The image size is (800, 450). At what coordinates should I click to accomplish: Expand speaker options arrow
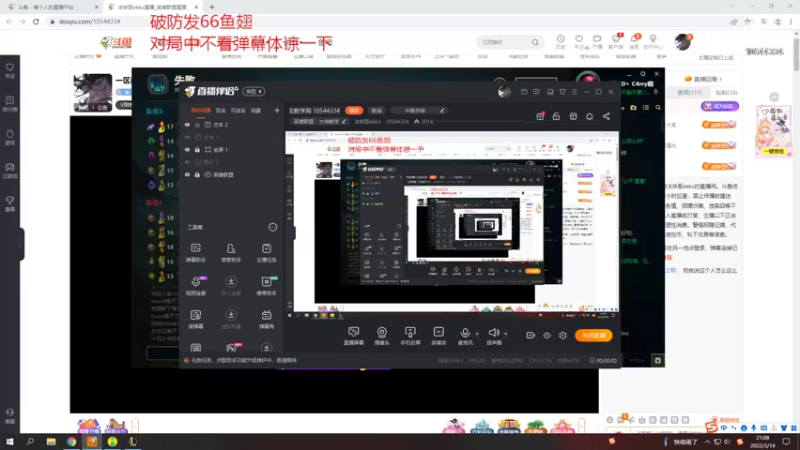coord(506,334)
